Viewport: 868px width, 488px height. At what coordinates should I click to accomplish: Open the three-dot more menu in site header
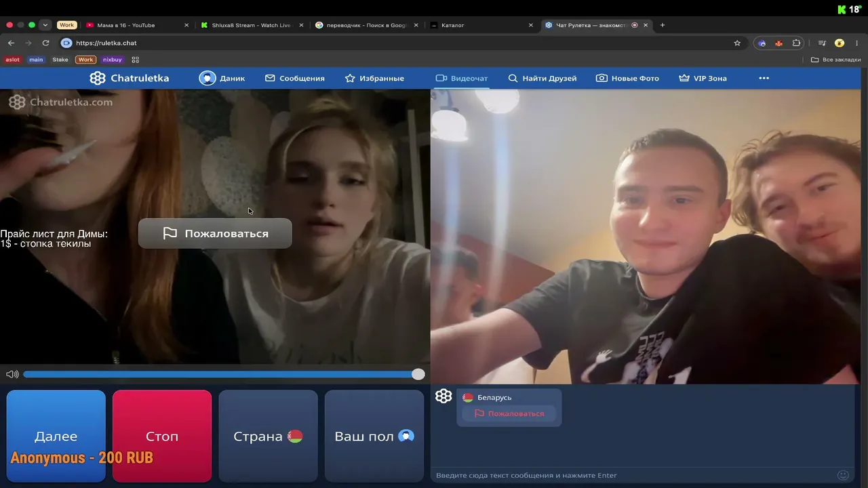(x=764, y=78)
